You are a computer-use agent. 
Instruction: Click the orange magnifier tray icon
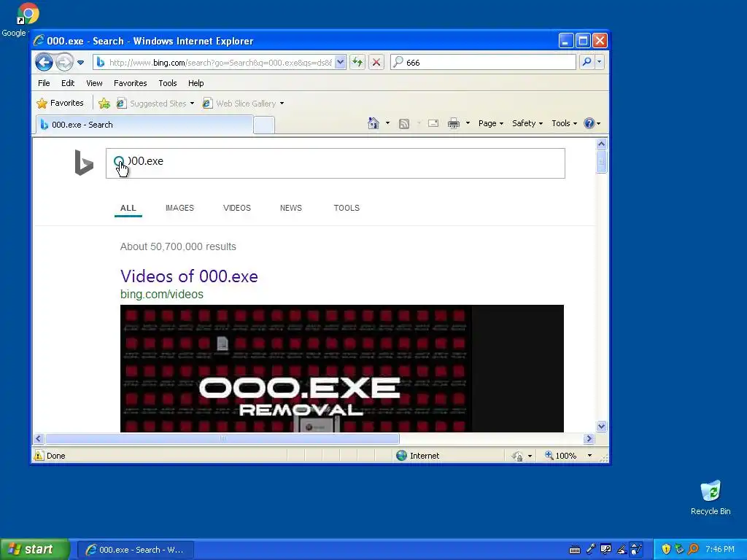pos(693,549)
